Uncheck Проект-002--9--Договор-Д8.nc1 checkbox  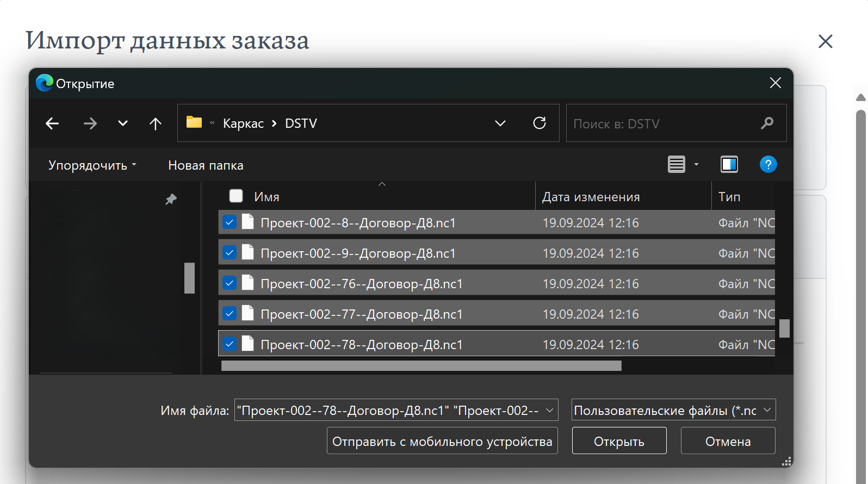pos(230,252)
